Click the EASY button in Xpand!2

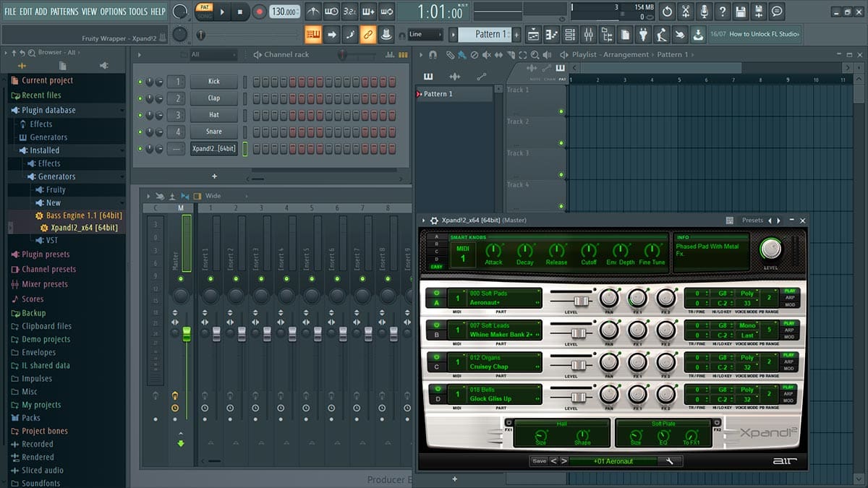[x=436, y=267]
